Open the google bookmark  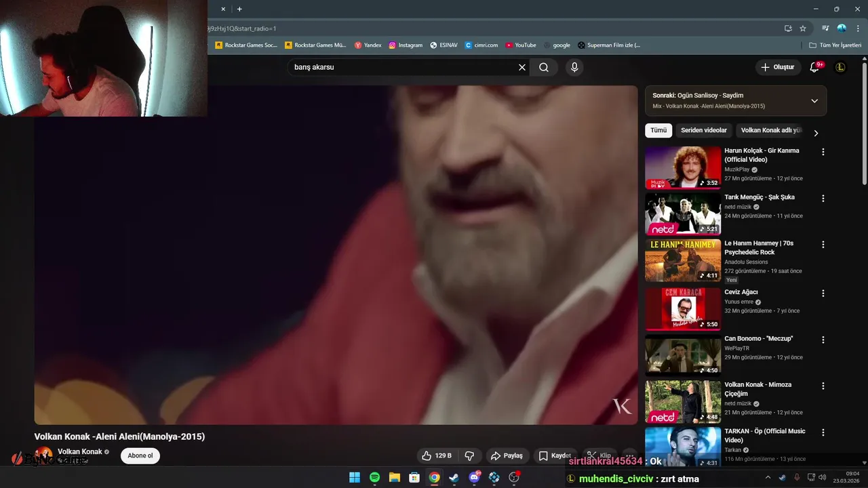[557, 45]
